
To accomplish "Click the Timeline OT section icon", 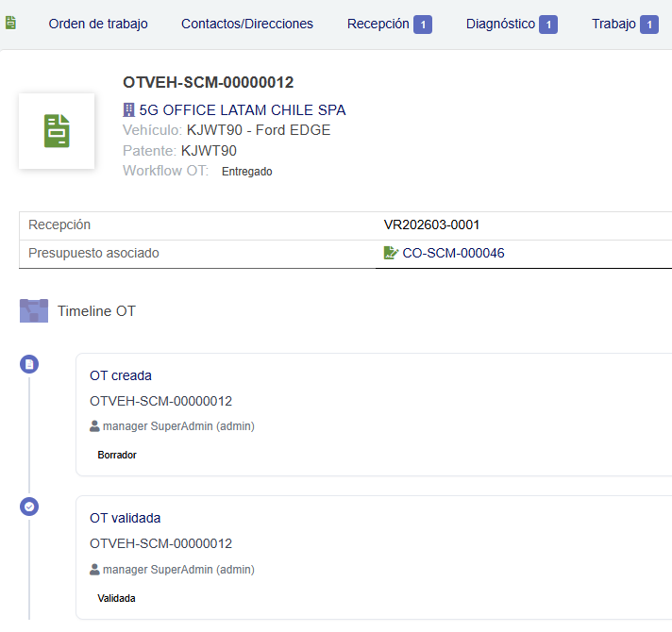I will pyautogui.click(x=34, y=310).
